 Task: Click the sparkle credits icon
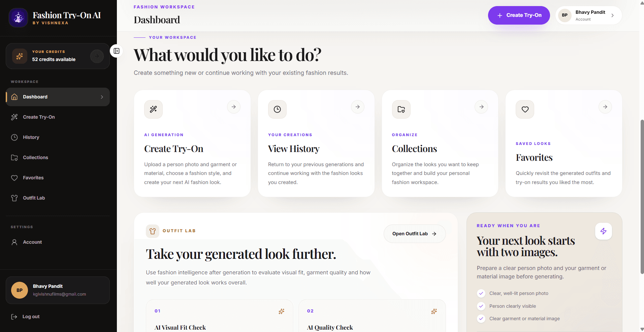(x=20, y=56)
